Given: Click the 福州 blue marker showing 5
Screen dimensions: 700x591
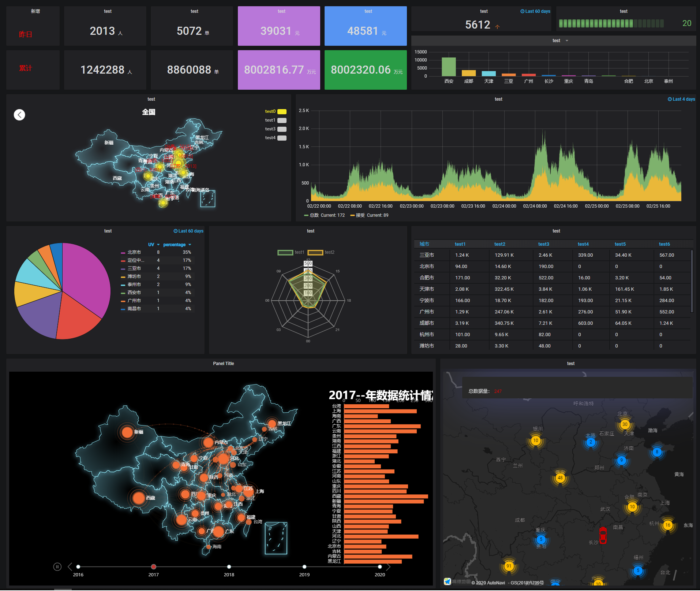Looking at the screenshot, I should [638, 570].
